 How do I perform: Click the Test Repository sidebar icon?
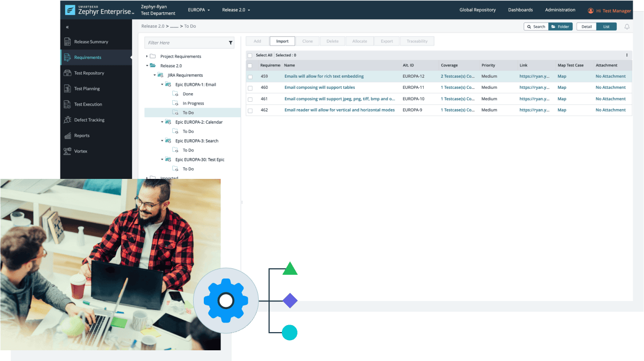67,73
